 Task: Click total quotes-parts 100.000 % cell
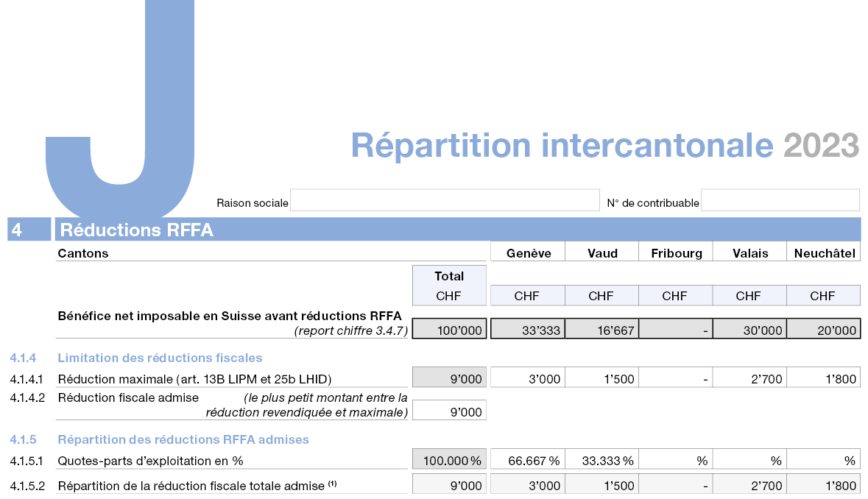click(449, 460)
